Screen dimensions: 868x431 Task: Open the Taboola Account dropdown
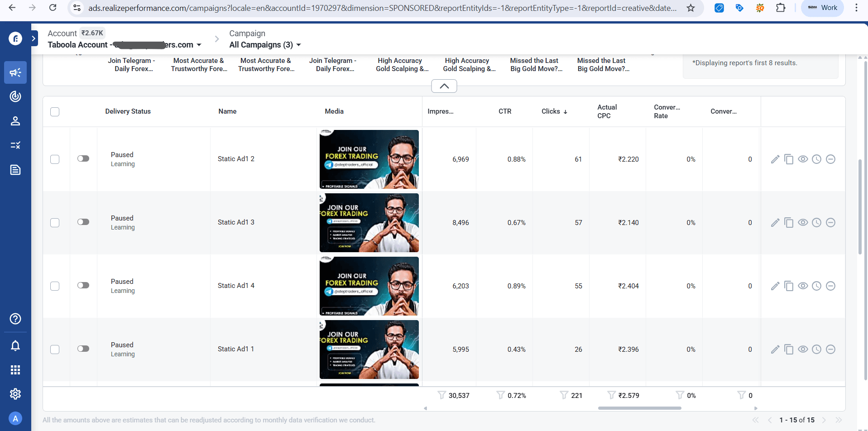(x=199, y=45)
